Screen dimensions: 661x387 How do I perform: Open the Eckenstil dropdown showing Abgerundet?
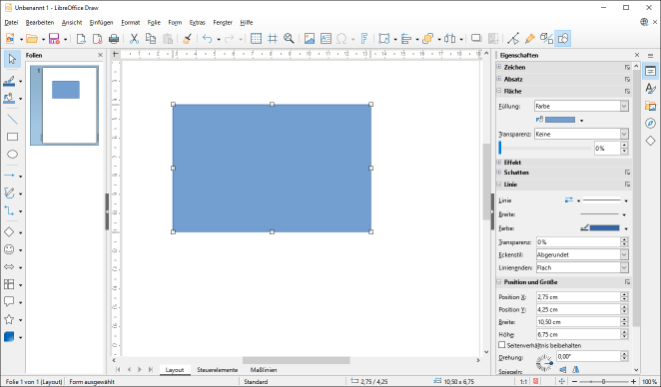[582, 255]
